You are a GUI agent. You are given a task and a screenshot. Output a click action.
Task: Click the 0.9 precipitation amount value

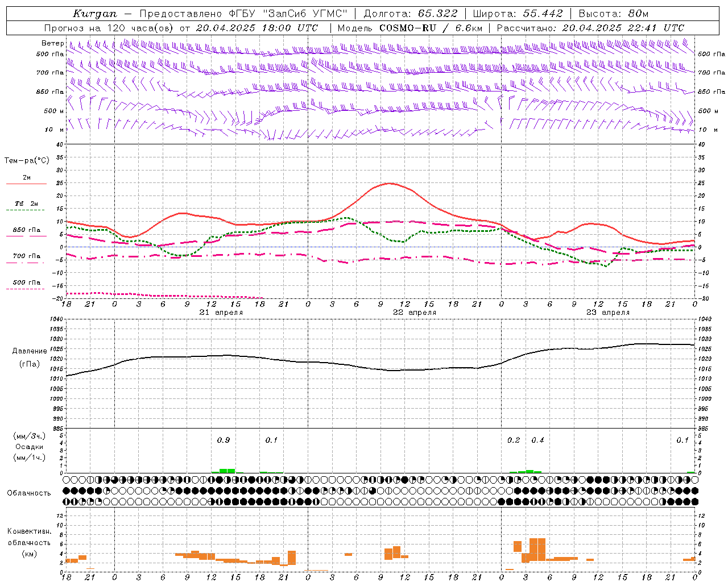point(224,440)
